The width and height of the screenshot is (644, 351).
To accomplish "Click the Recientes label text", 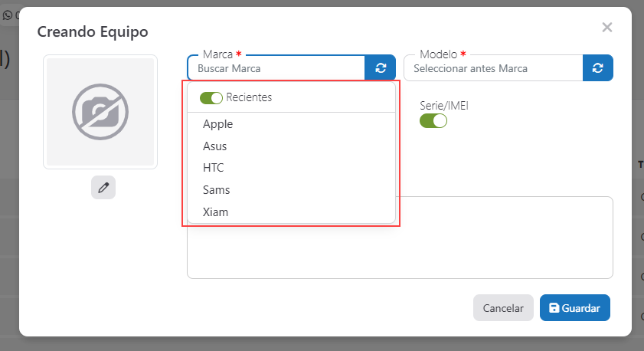I will (249, 98).
